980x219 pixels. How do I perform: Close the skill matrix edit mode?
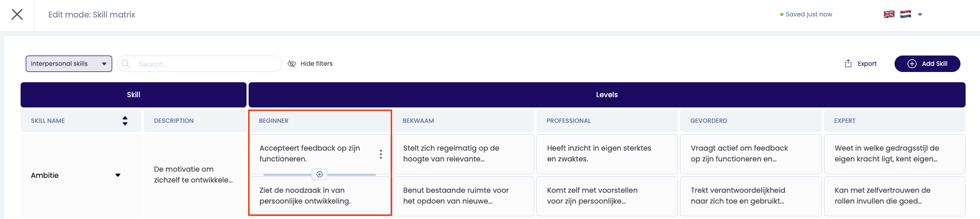tap(17, 14)
